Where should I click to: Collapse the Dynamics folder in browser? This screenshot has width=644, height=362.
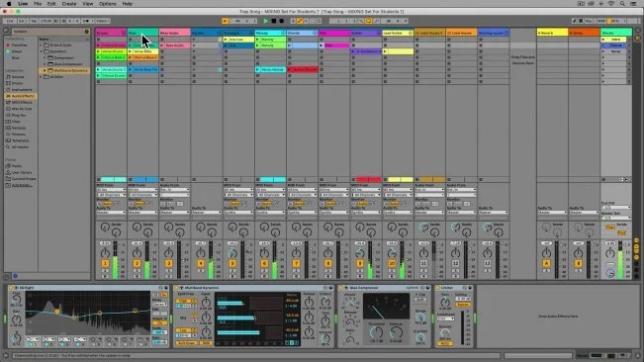click(x=42, y=51)
